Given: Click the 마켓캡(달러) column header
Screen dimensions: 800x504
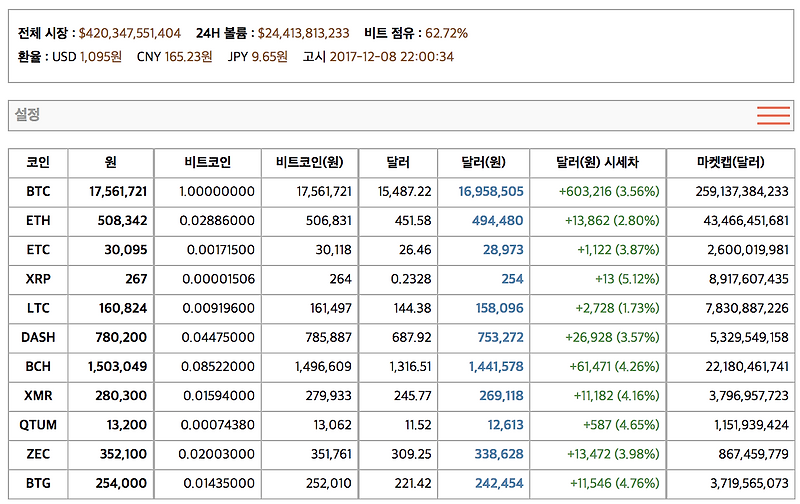Looking at the screenshot, I should pyautogui.click(x=731, y=162).
